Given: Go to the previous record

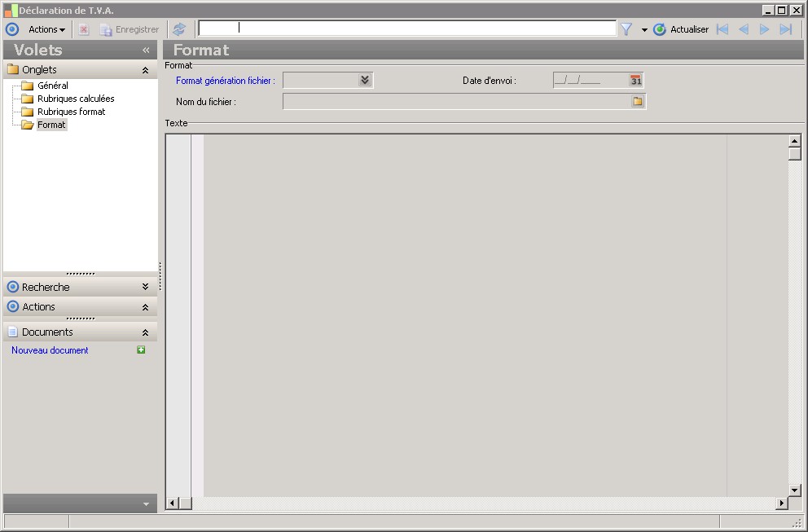Looking at the screenshot, I should pyautogui.click(x=744, y=29).
